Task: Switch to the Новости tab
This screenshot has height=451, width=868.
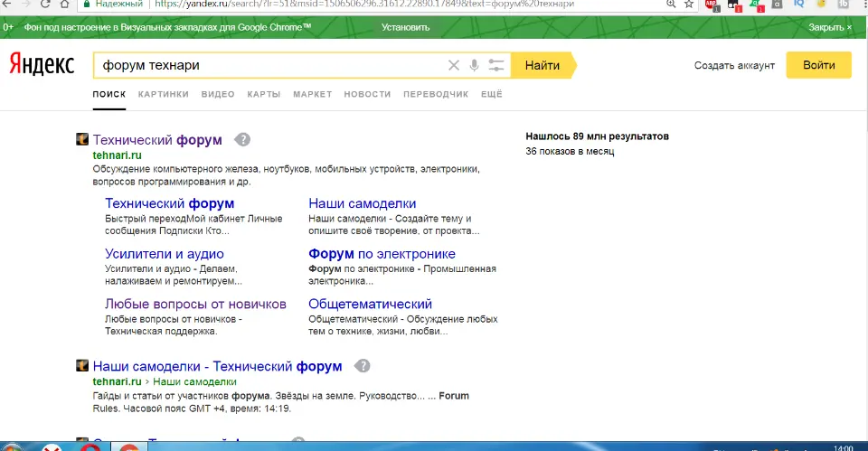Action: pos(368,94)
